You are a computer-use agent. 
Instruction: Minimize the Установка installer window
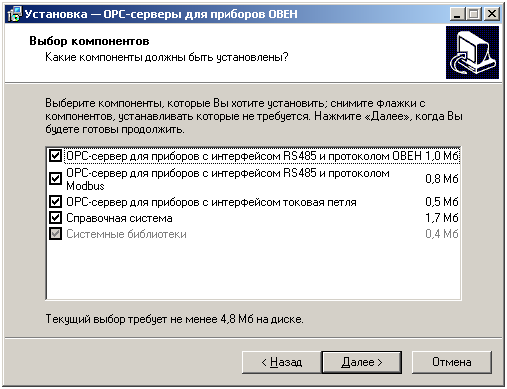(457, 14)
